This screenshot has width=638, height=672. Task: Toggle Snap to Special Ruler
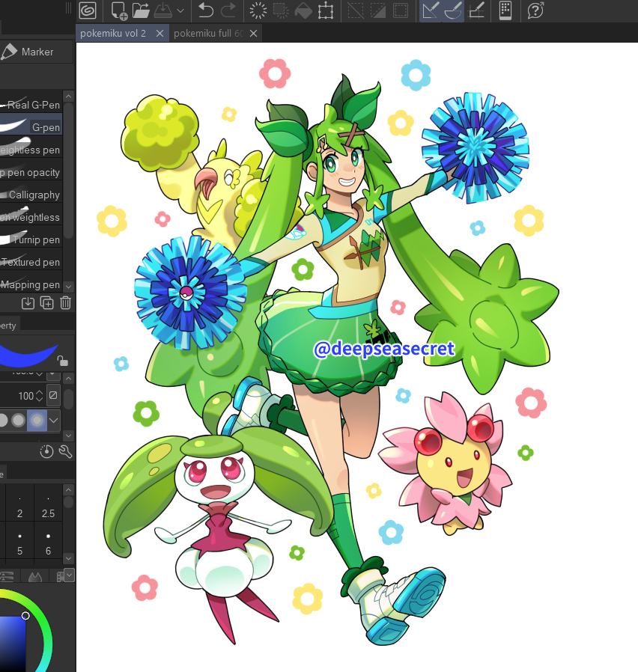click(453, 10)
